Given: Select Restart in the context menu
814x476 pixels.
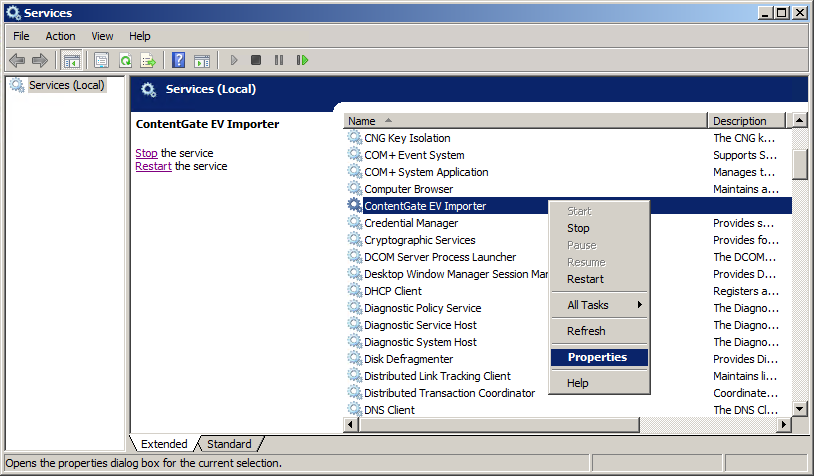Looking at the screenshot, I should [585, 279].
